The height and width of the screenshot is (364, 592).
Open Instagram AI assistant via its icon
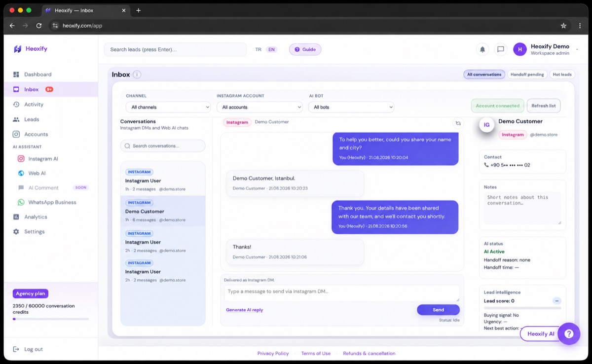click(21, 159)
